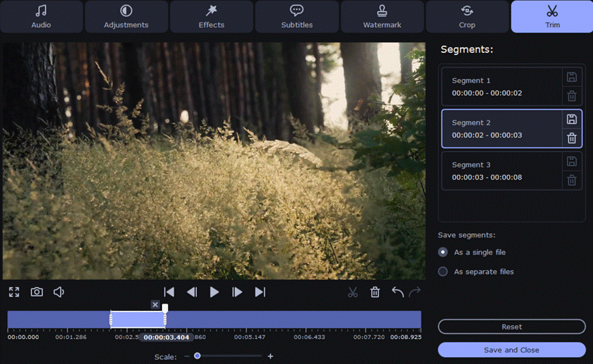The image size is (593, 364).
Task: Save Segment 2 with floppy icon
Action: (572, 119)
